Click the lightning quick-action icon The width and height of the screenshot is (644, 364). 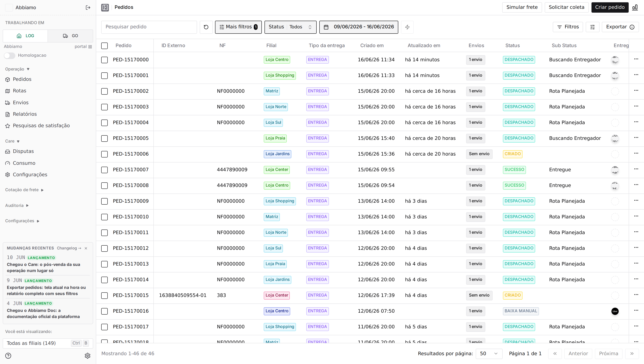click(407, 27)
